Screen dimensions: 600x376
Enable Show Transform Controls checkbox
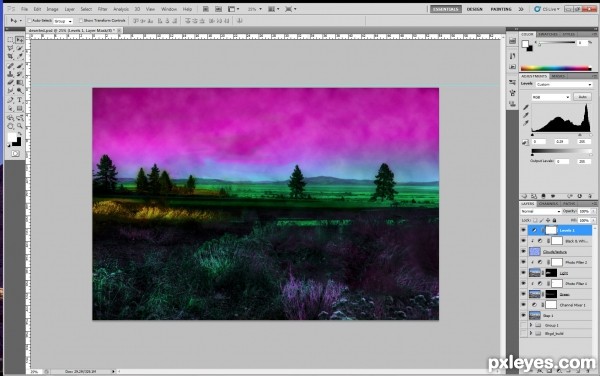click(x=81, y=21)
